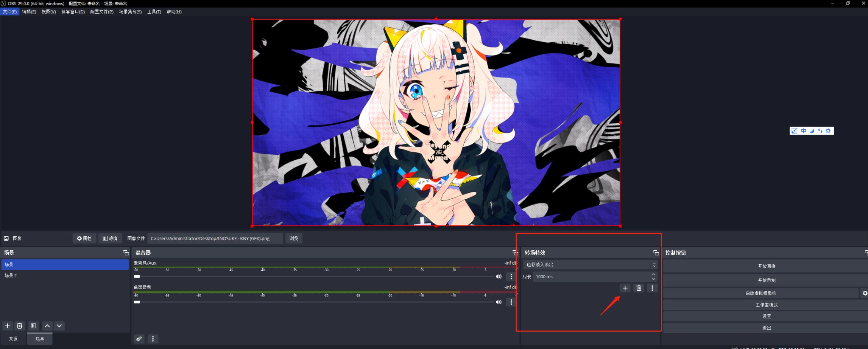Switch to the 场景 tab at the bottom
This screenshot has width=868, height=349.
pyautogui.click(x=40, y=339)
